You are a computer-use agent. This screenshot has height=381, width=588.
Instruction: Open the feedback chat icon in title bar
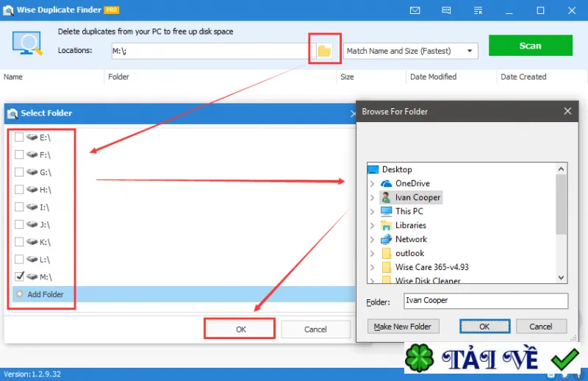446,10
